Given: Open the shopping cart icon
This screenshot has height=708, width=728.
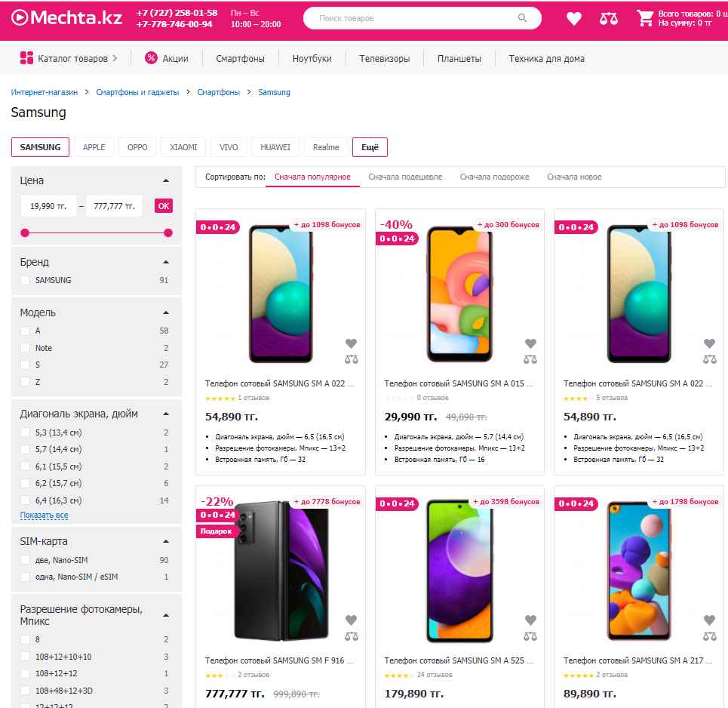Looking at the screenshot, I should 645,18.
